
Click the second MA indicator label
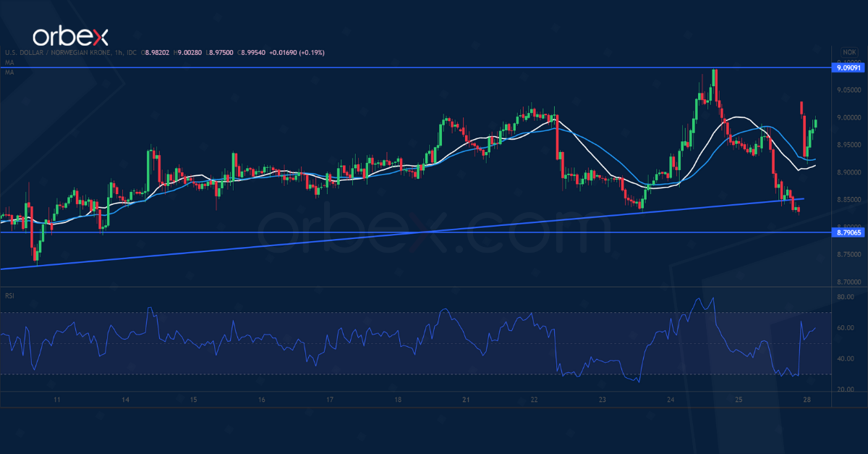tap(9, 72)
